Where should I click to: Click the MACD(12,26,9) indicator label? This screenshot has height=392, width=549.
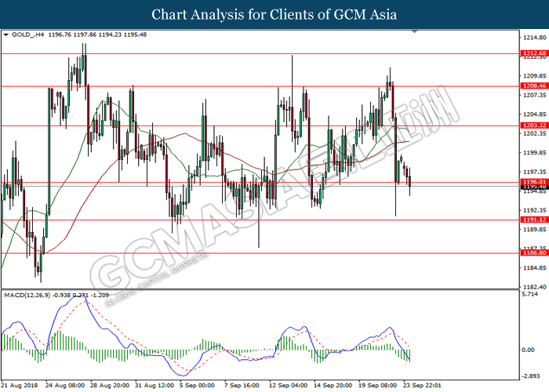point(27,296)
